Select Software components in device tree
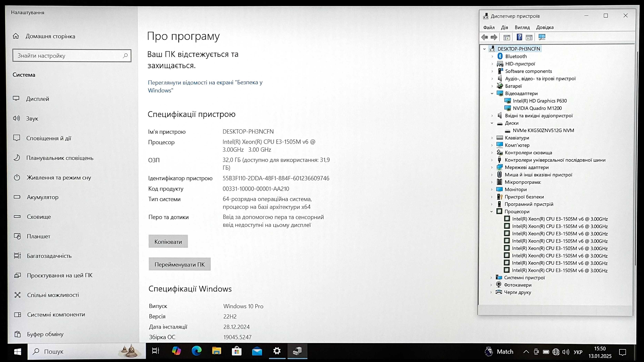644x362 pixels. click(x=528, y=71)
